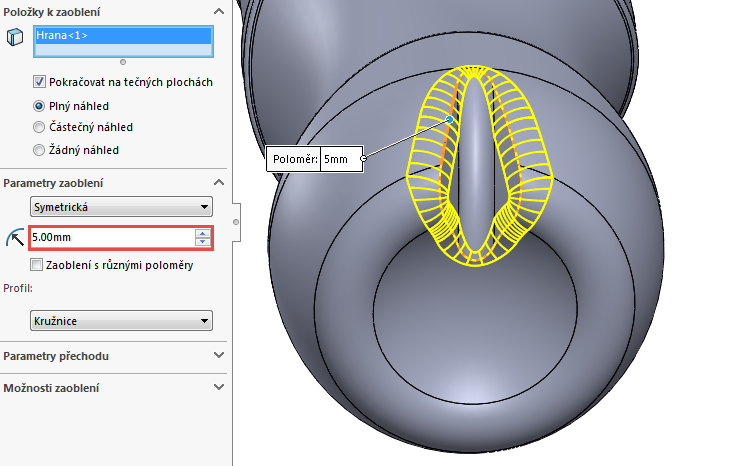
Task: Click the teal fillet handle point on edge
Action: [450, 119]
